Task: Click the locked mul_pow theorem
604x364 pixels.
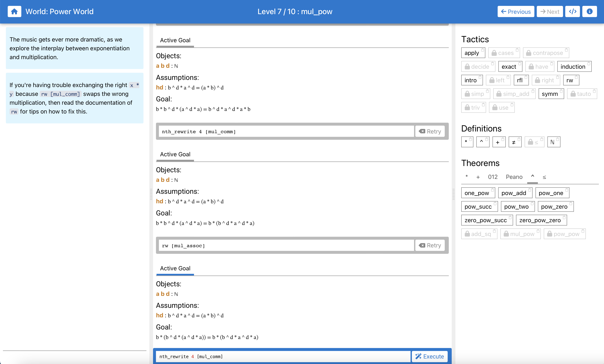Action: (x=520, y=234)
